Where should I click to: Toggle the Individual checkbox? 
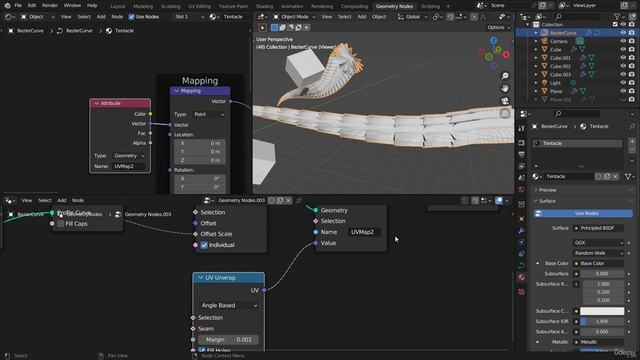[x=204, y=245]
